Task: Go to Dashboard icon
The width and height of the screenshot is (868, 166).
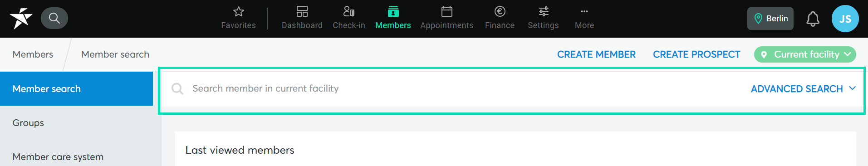Action: [x=302, y=12]
